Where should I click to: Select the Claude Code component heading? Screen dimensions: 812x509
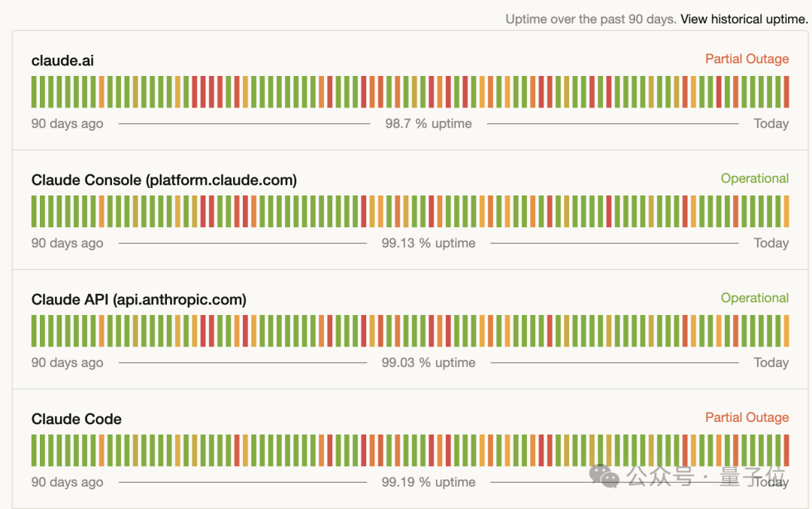coord(77,419)
